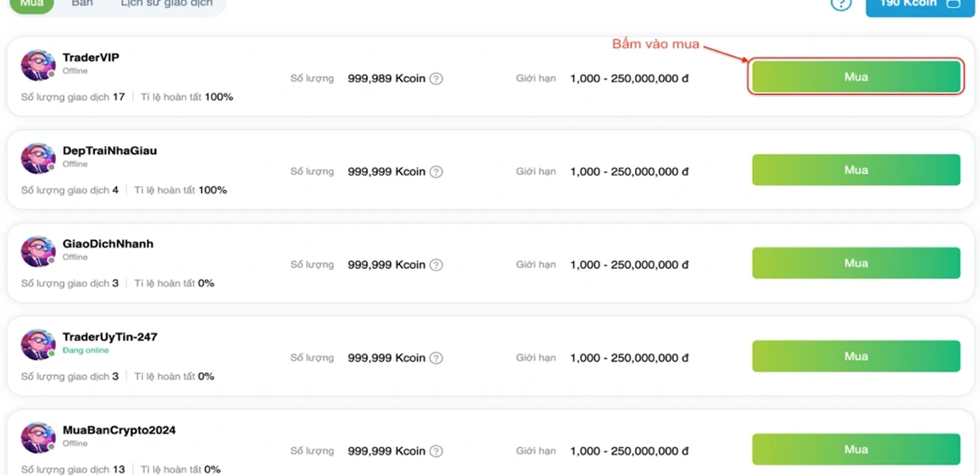Switch to the Bán tab
Viewport: 980px width, 475px height.
coord(82,3)
